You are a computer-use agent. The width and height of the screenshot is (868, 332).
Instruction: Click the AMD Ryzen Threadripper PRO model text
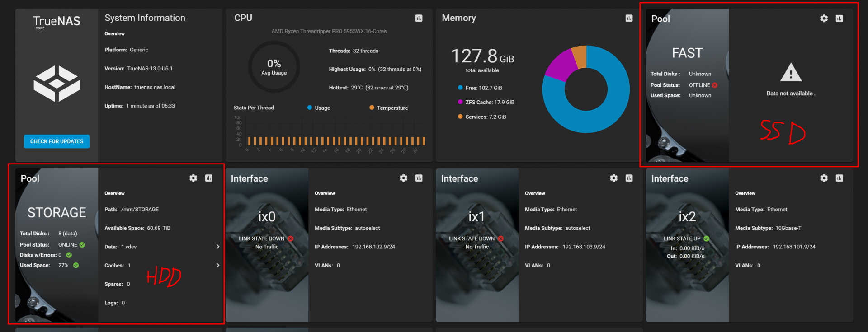tap(329, 31)
